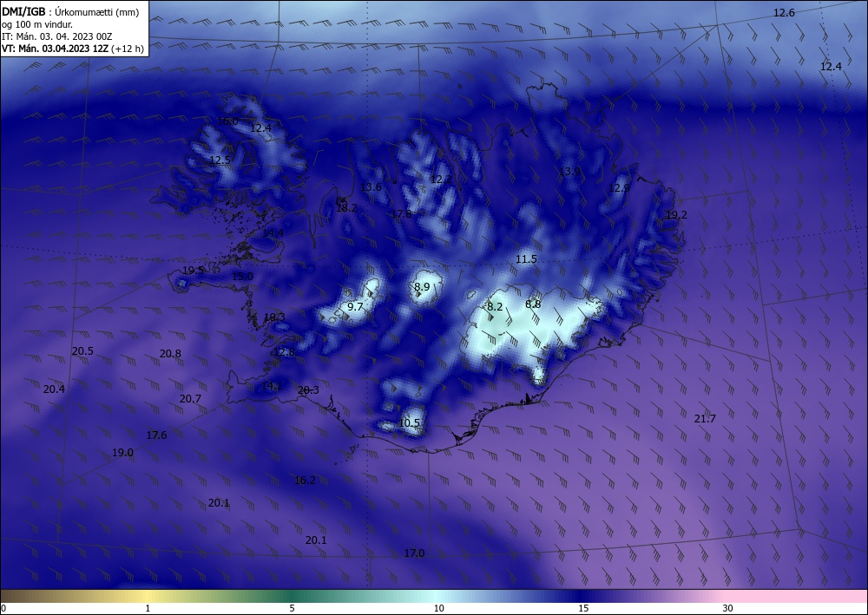Click the map value 12.5
Screen dimensions: 868x615
tap(220, 160)
